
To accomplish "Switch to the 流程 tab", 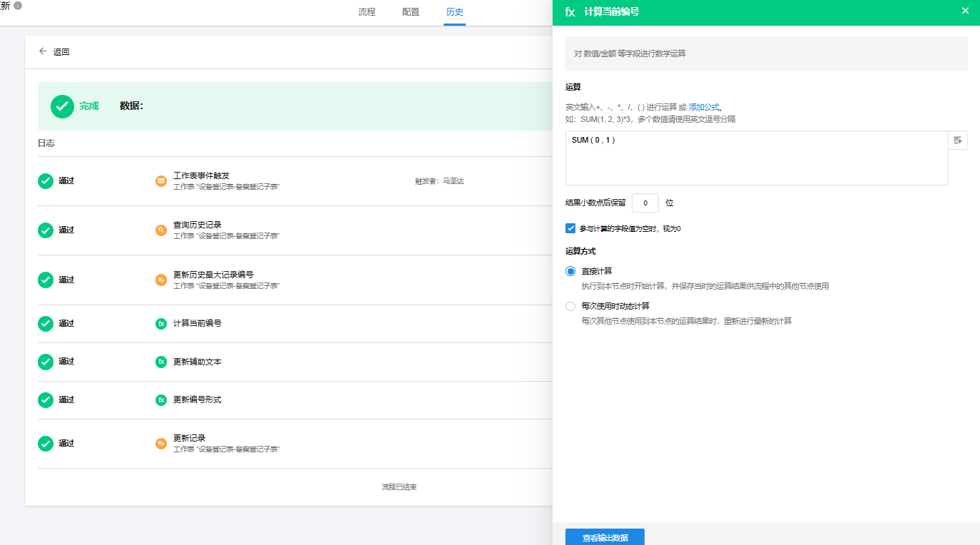I will coord(367,12).
